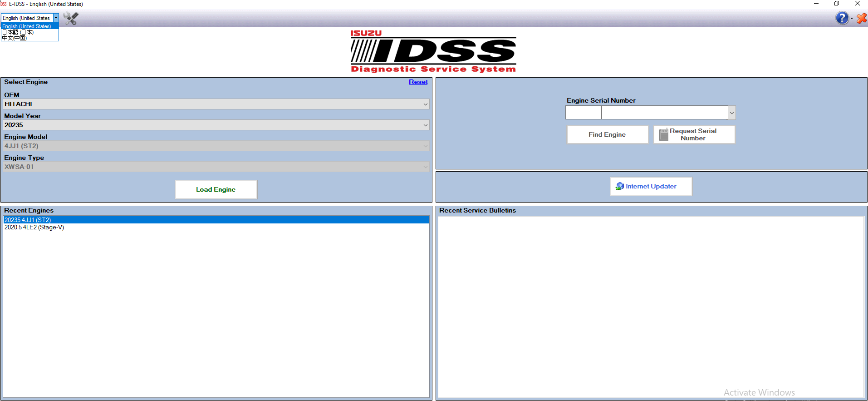Launch the Internet Updater

click(x=651, y=187)
